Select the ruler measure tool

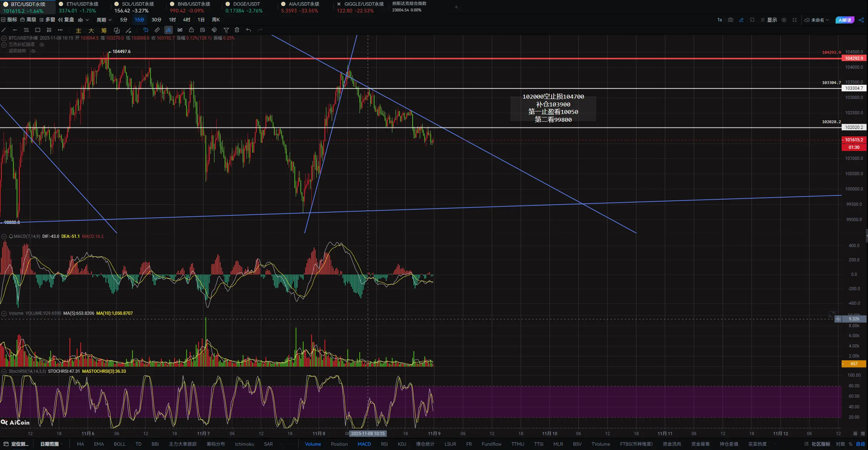pyautogui.click(x=157, y=30)
